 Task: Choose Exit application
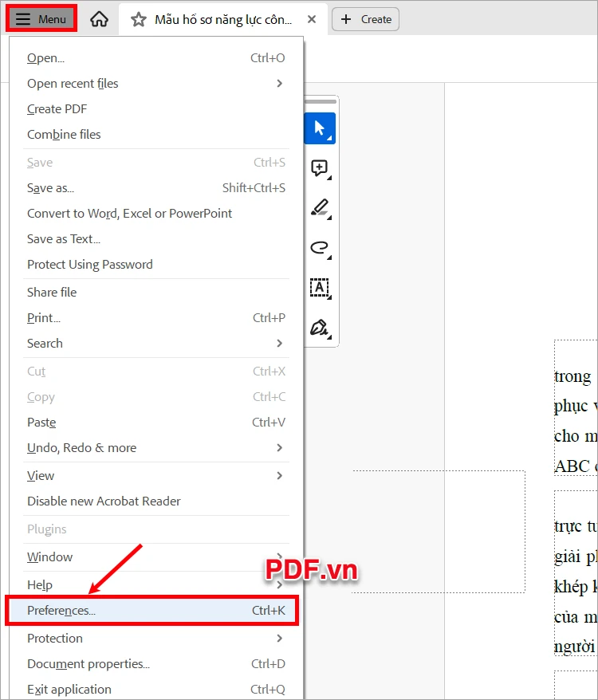(x=155, y=690)
